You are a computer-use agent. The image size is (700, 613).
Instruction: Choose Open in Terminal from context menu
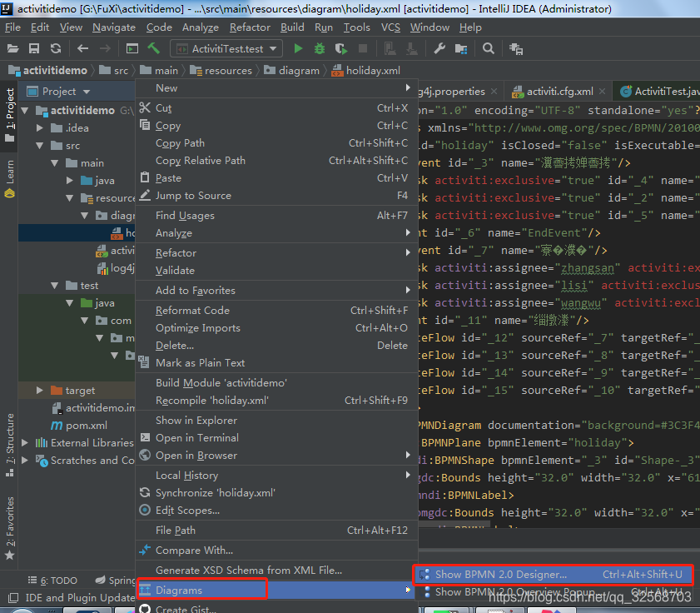click(277, 438)
